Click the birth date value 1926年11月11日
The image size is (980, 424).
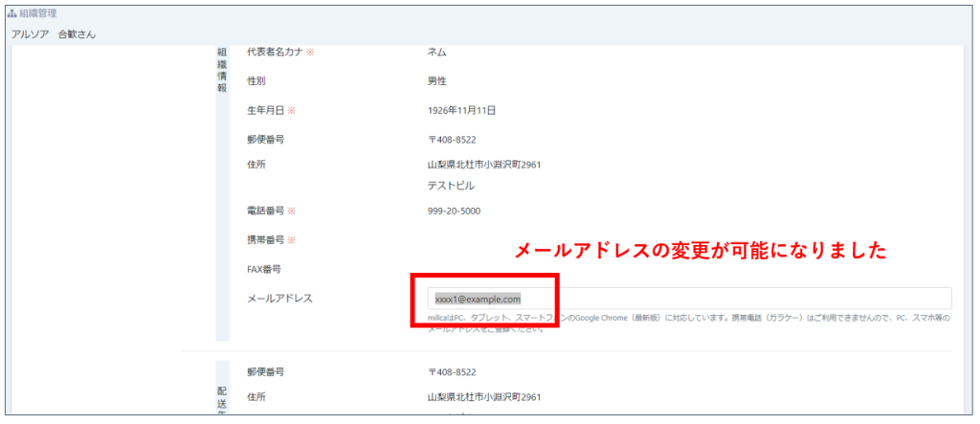[x=461, y=110]
